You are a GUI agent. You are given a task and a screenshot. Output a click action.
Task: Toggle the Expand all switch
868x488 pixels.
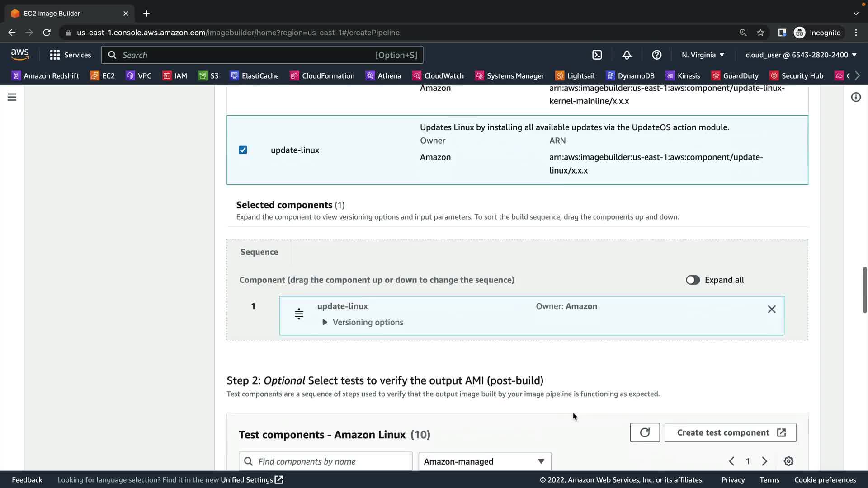coord(693,280)
